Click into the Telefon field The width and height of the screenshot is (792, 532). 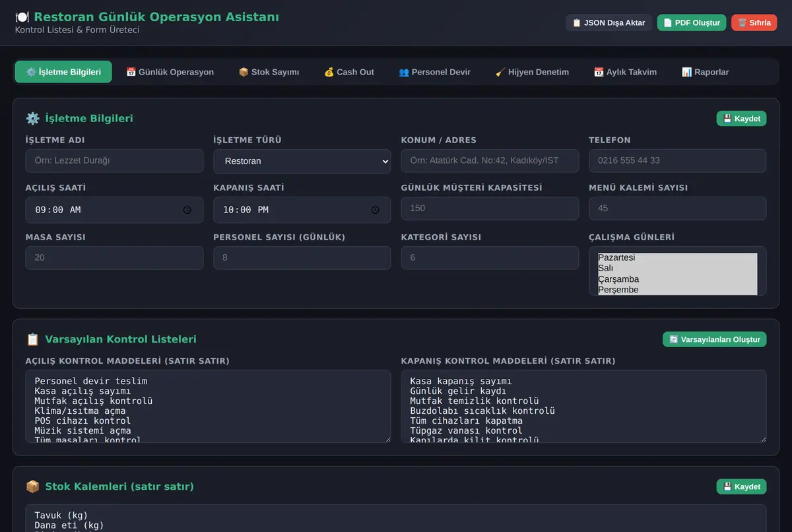[x=677, y=161]
